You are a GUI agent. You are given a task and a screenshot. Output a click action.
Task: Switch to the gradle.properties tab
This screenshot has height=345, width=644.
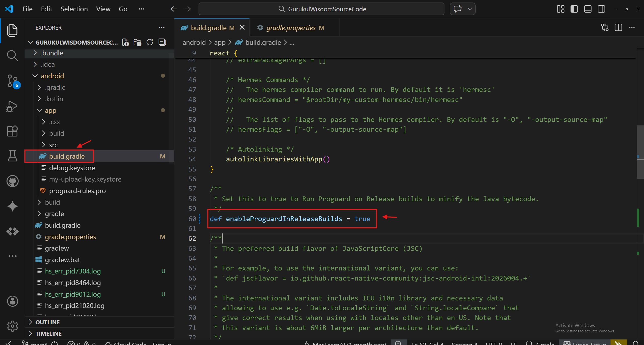click(291, 28)
